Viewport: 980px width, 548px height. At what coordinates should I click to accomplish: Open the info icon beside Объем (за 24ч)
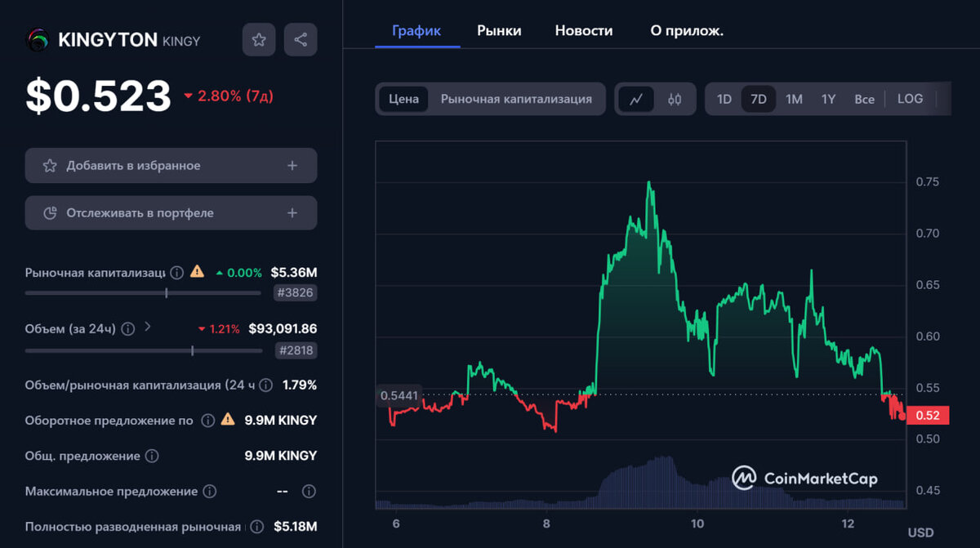(x=129, y=328)
